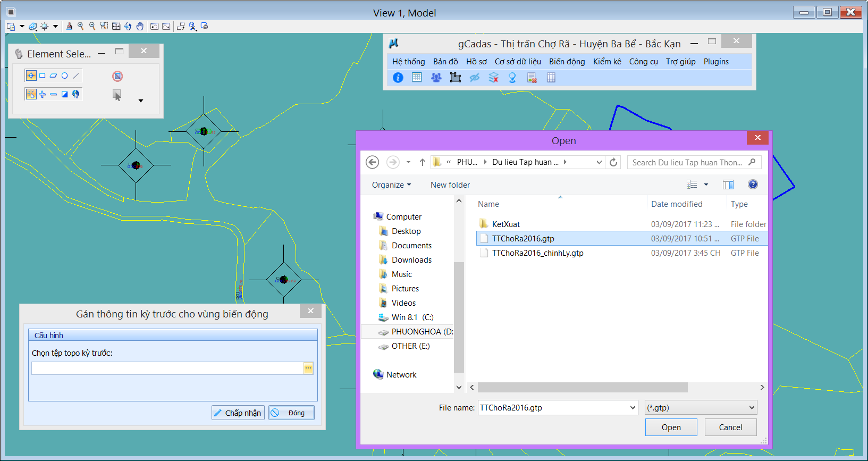Activate the Pan View hand tool
868x461 pixels.
point(140,26)
